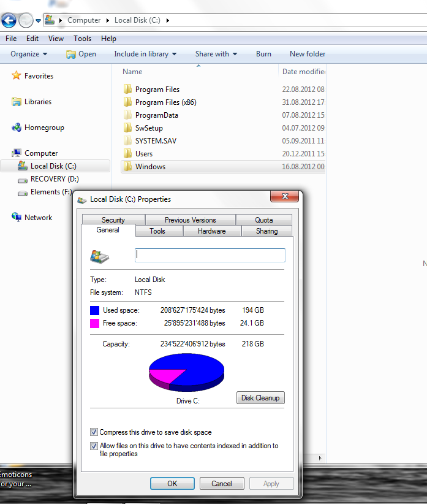The width and height of the screenshot is (427, 504).
Task: Select the Windows folder name
Action: [x=150, y=167]
